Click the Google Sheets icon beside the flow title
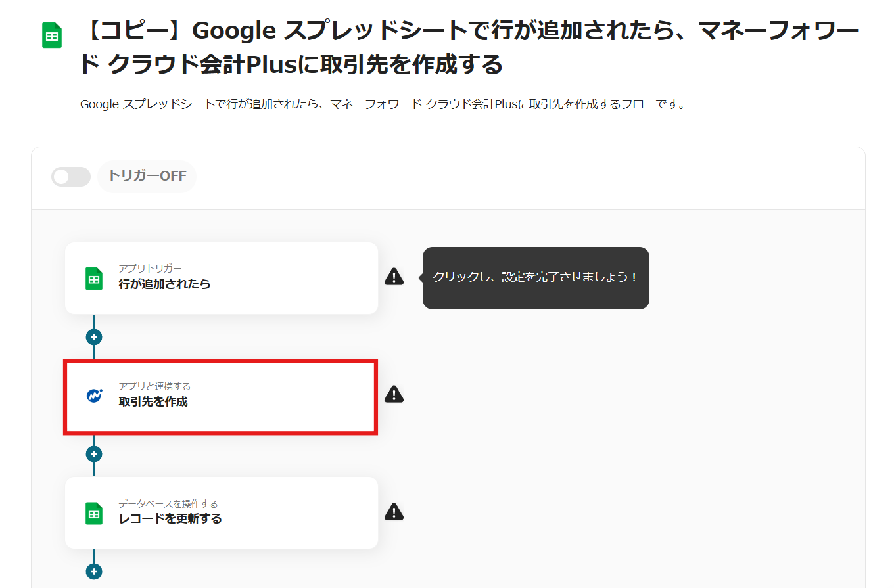The width and height of the screenshot is (894, 588). pyautogui.click(x=52, y=36)
